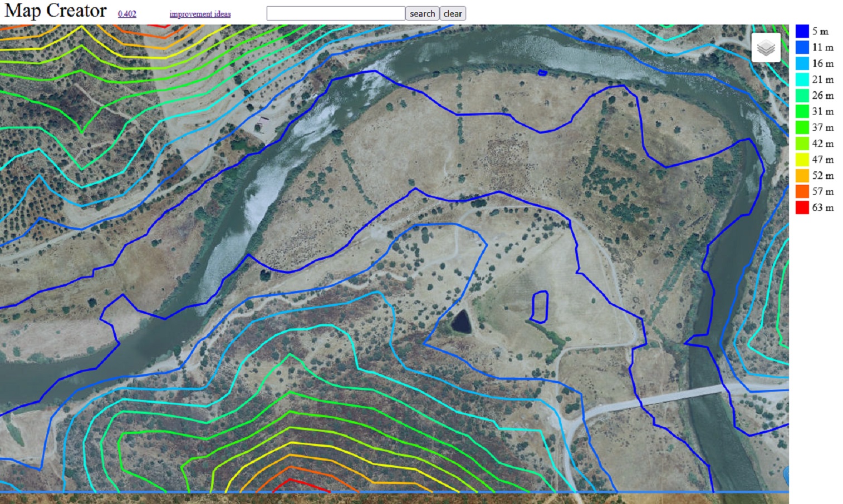843x504 pixels.
Task: Click the 16 m legend color swatch
Action: pyautogui.click(x=802, y=63)
